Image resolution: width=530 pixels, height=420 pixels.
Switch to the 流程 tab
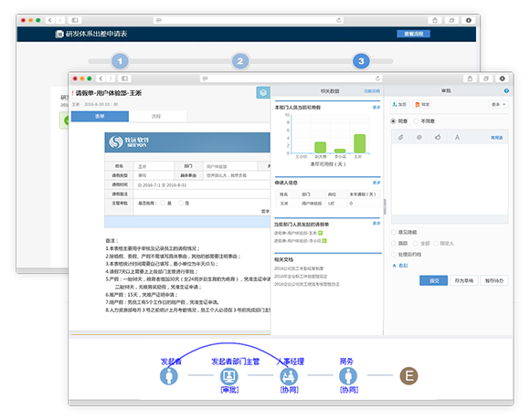click(x=156, y=116)
